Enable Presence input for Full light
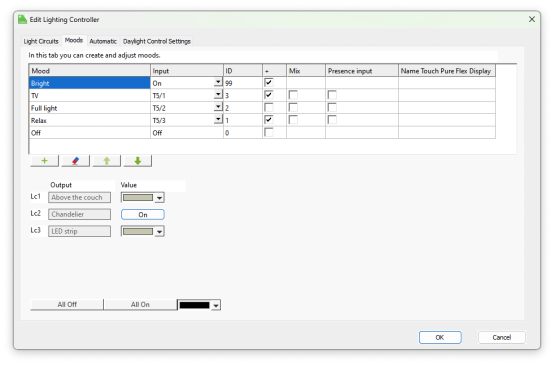 coord(332,107)
